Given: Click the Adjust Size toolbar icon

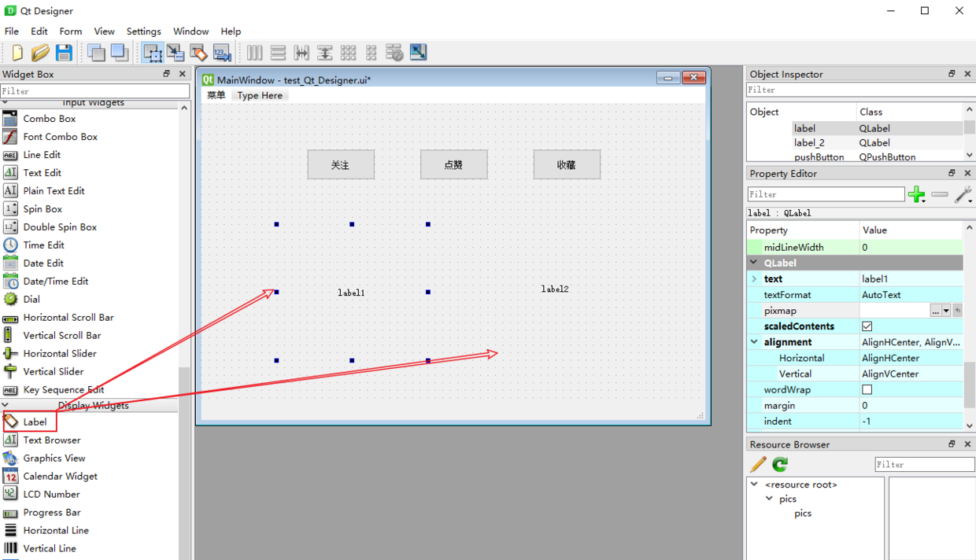Looking at the screenshot, I should pos(418,53).
